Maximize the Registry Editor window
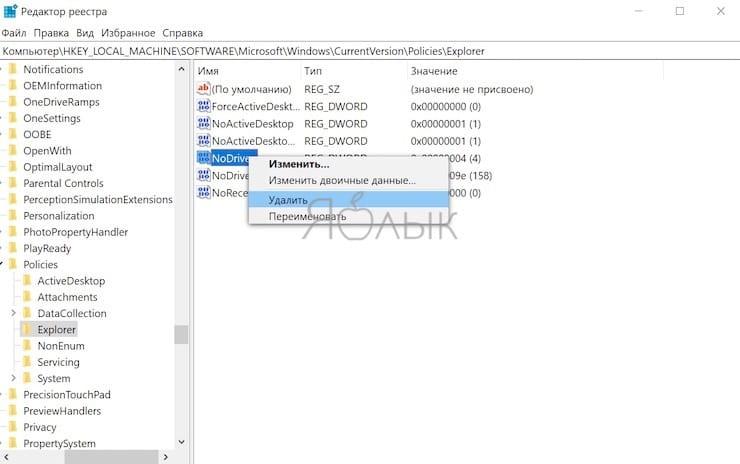This screenshot has width=740, height=464. click(x=680, y=11)
